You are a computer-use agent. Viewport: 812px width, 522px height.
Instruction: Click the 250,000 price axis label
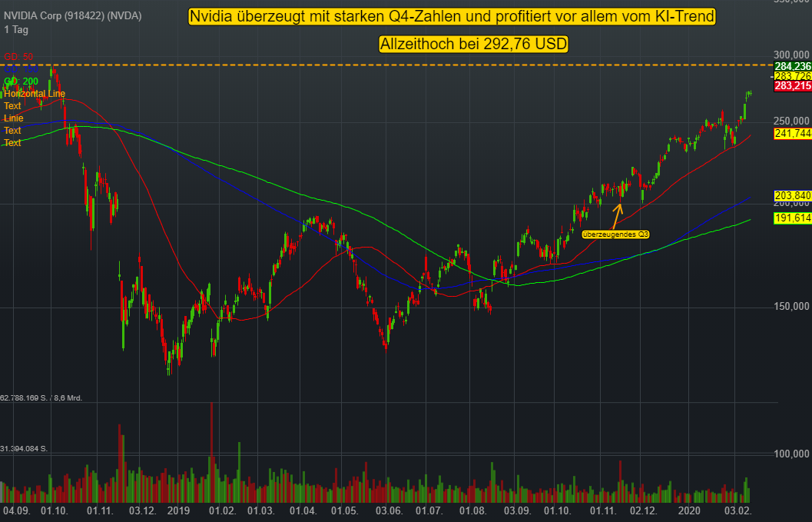tap(791, 121)
